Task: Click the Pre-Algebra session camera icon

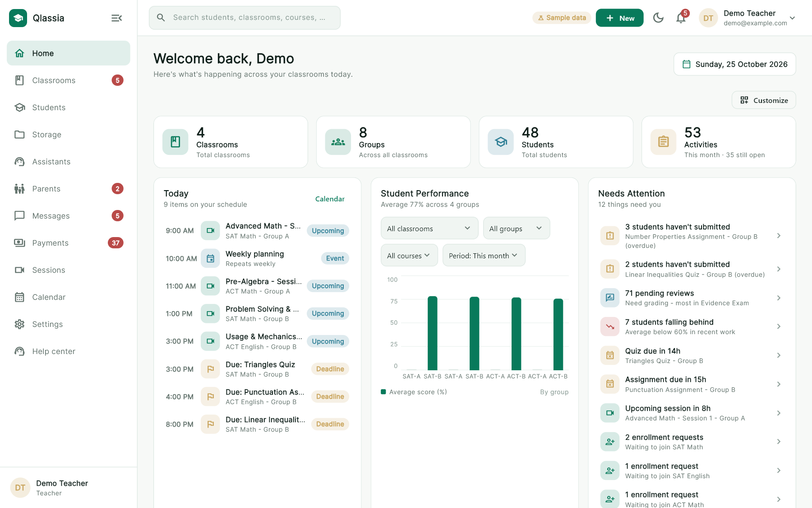Action: coord(210,286)
